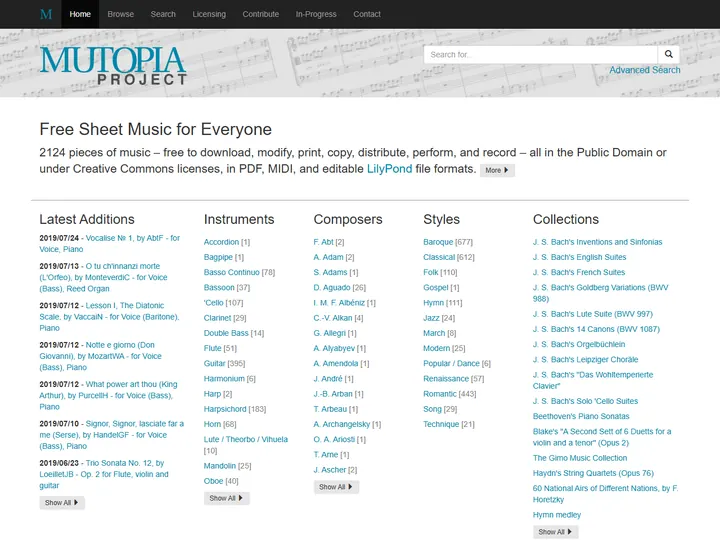Image resolution: width=720 pixels, height=540 pixels.
Task: Go to the Search nav item
Action: [x=163, y=14]
